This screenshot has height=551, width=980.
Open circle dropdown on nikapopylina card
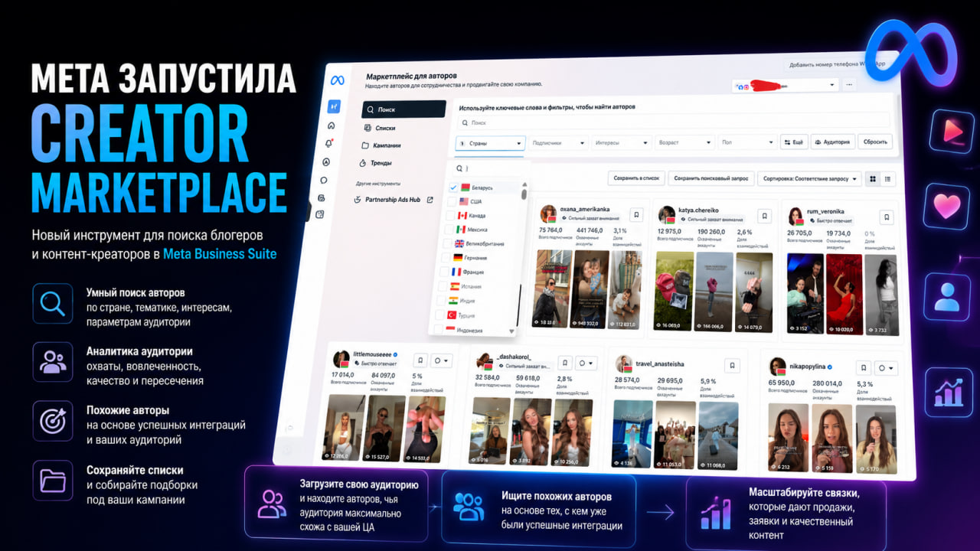887,369
